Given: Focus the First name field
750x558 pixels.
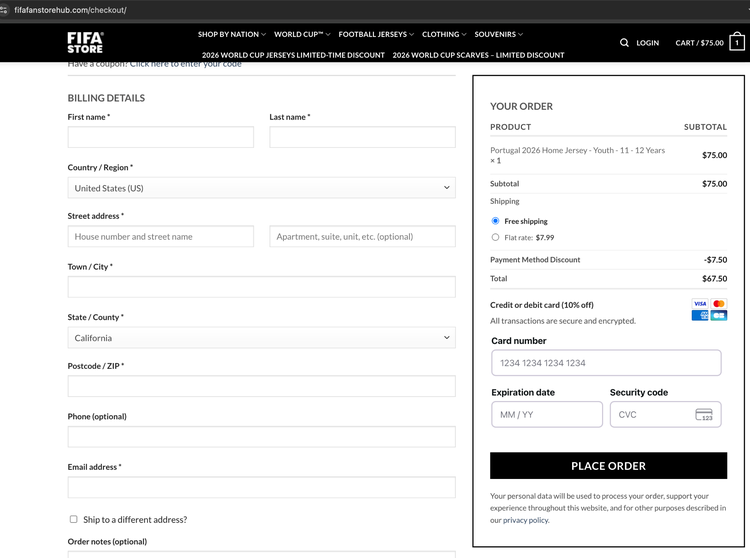Looking at the screenshot, I should [161, 137].
